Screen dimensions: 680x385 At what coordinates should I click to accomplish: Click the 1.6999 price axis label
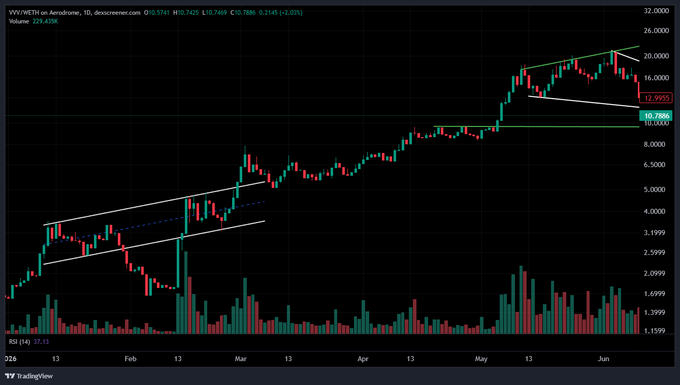click(x=654, y=294)
